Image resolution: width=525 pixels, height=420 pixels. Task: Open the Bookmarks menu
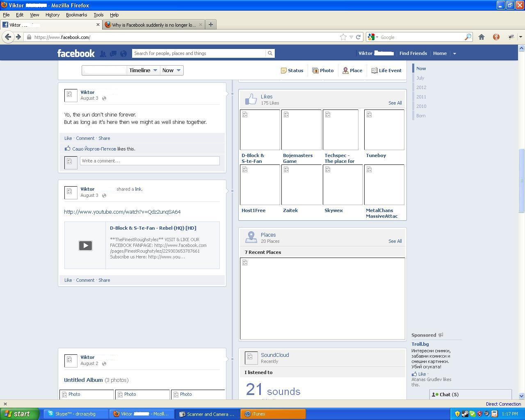pyautogui.click(x=76, y=15)
